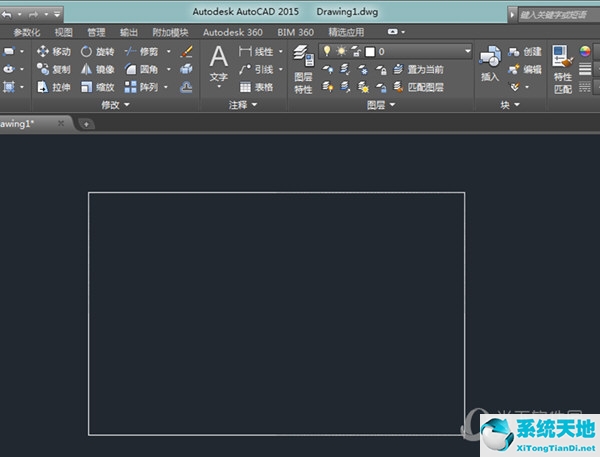The image size is (600, 457).
Task: Activate the Stretch (拉伸) tool
Action: tap(53, 87)
